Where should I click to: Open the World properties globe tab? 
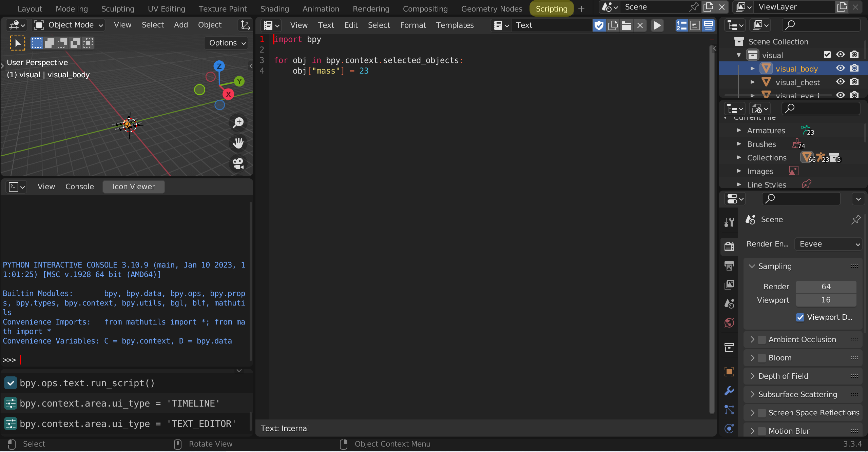(729, 322)
